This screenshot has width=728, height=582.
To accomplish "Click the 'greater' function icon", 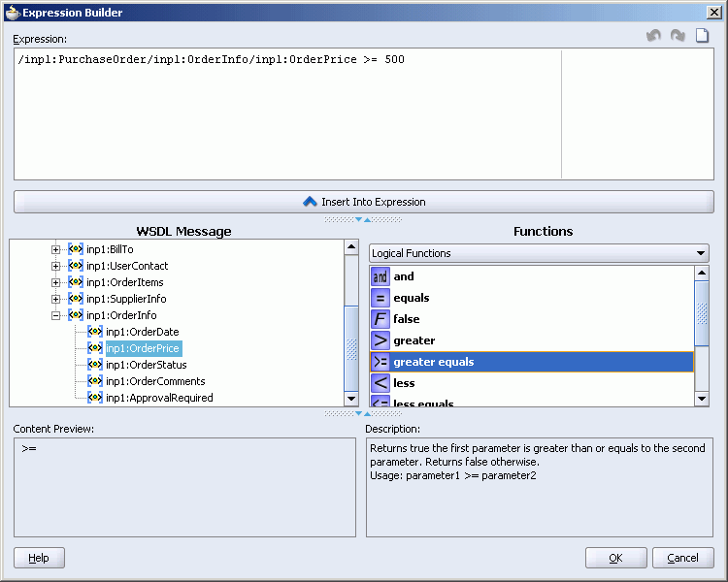I will (x=381, y=340).
